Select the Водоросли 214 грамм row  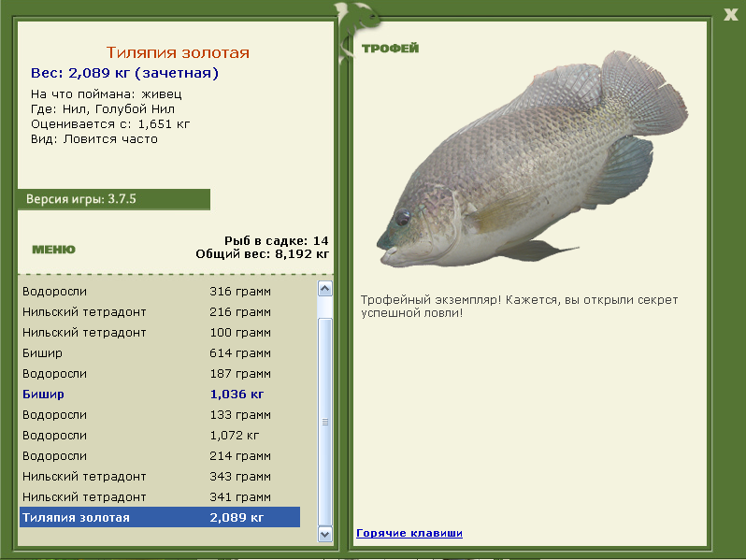[x=160, y=456]
